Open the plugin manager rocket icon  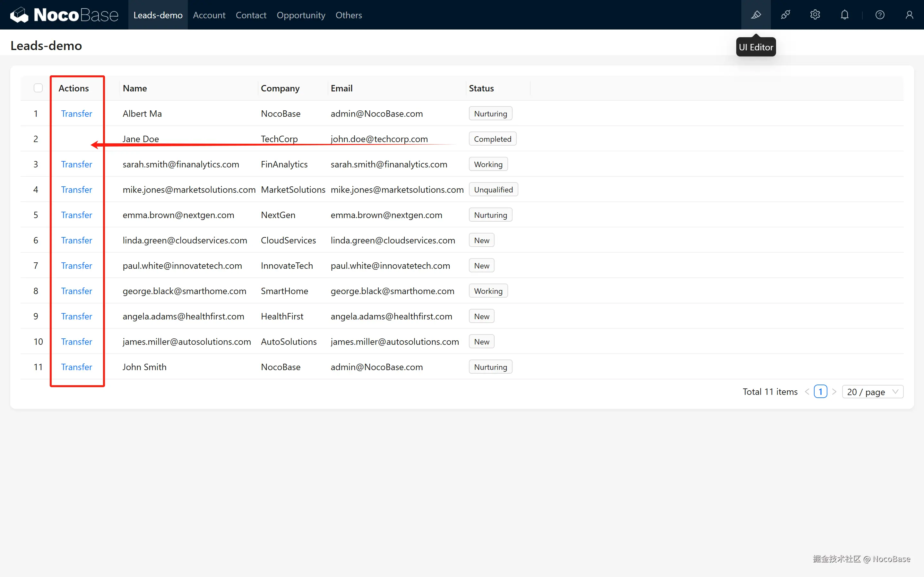pos(785,15)
